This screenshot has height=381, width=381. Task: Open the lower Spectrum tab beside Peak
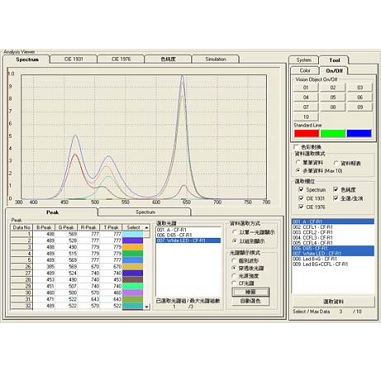[x=145, y=212]
